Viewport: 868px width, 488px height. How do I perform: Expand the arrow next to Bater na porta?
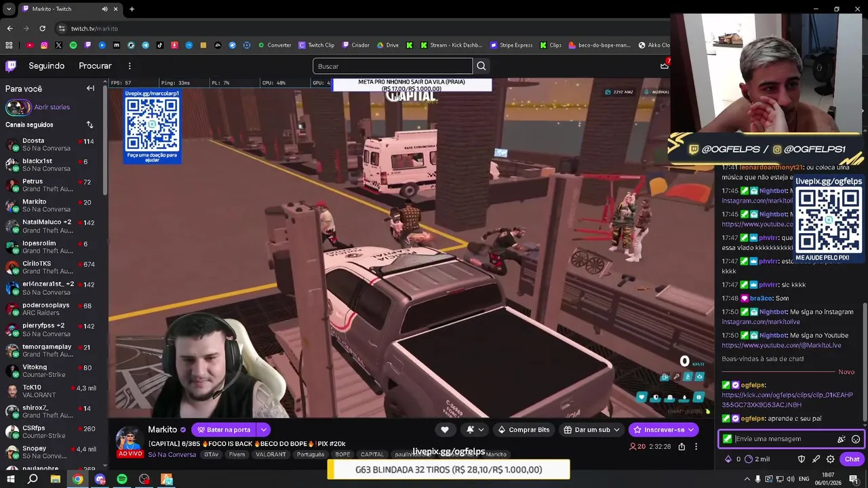(x=263, y=430)
